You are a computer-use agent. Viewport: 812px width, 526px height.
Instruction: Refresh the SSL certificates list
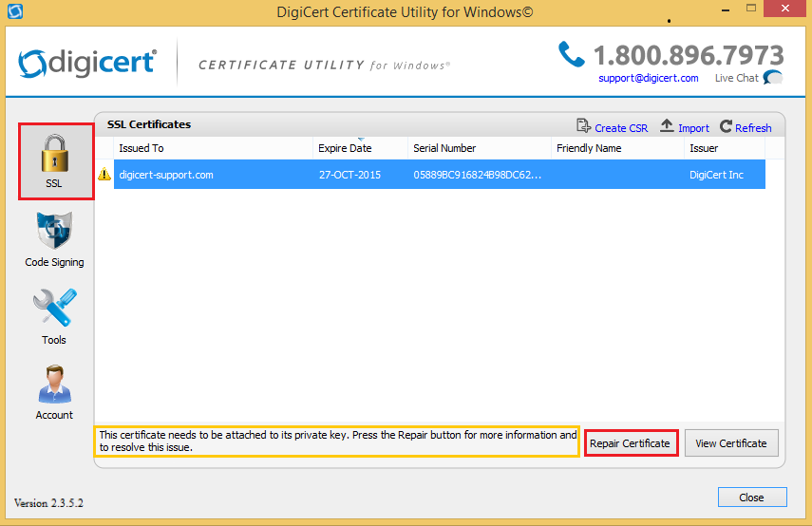coord(746,127)
